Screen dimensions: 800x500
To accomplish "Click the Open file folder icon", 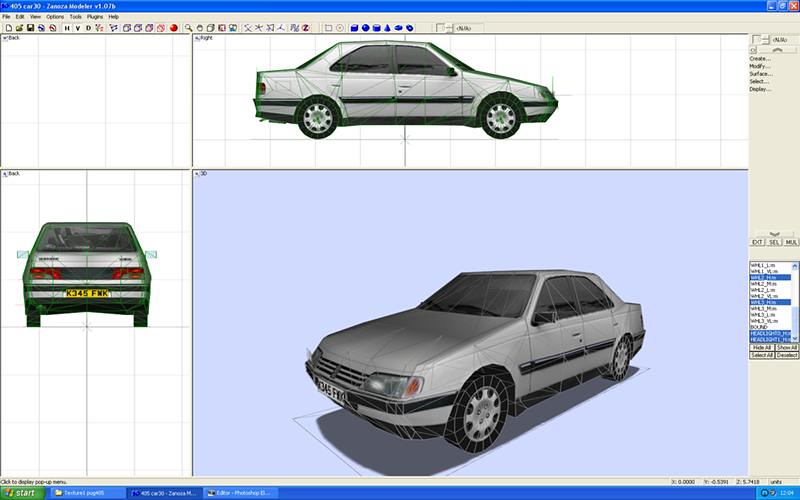I will pyautogui.click(x=18, y=28).
